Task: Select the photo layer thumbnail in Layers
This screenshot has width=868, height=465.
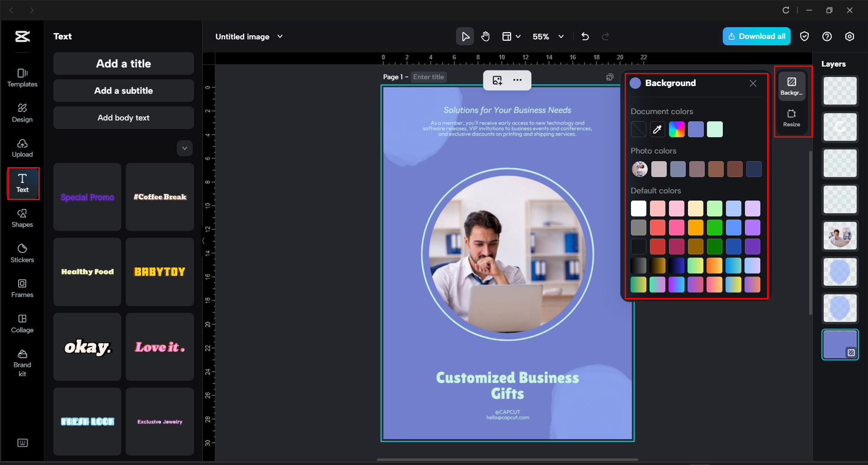Action: 840,236
